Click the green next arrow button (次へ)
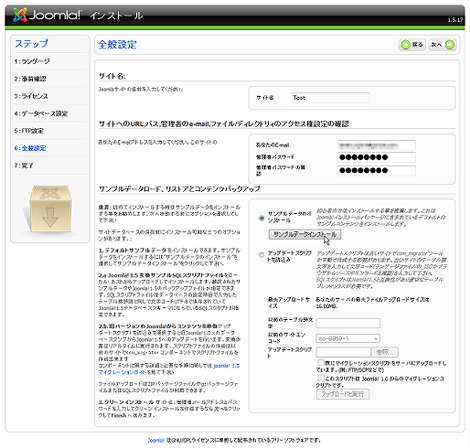The image size is (470, 448). pos(442,44)
